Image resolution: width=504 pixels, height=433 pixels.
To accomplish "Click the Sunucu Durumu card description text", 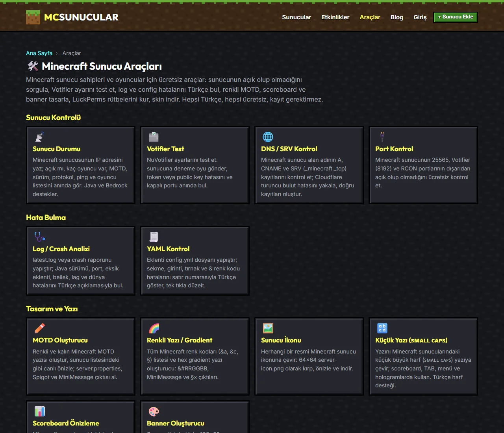I will coord(80,177).
